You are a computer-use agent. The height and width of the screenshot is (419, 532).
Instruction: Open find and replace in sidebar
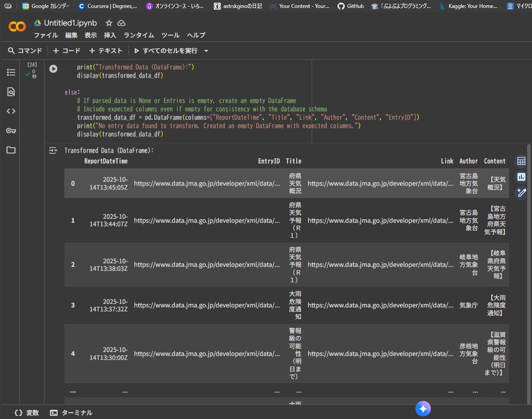(11, 92)
